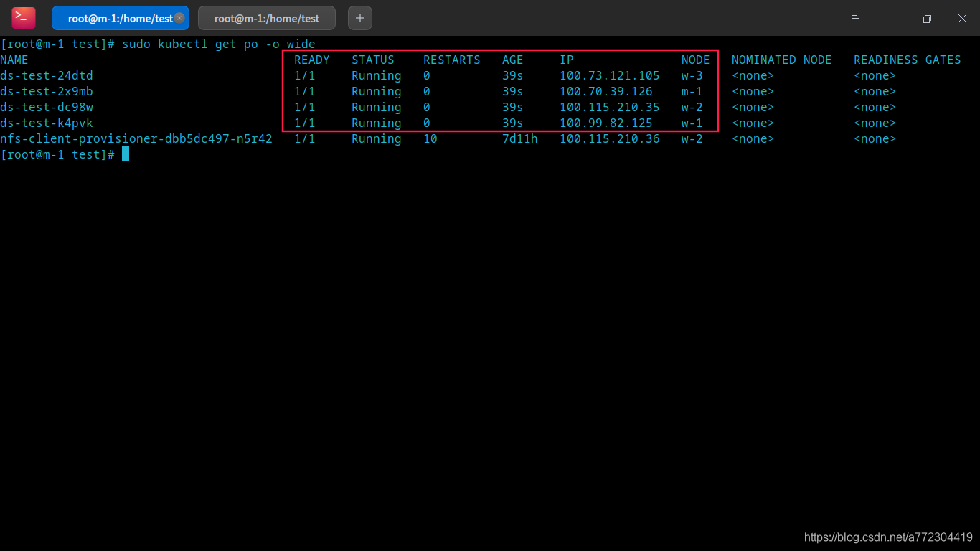This screenshot has width=980, height=551.
Task: Click pod name ds-test-24dtd
Action: [x=47, y=76]
